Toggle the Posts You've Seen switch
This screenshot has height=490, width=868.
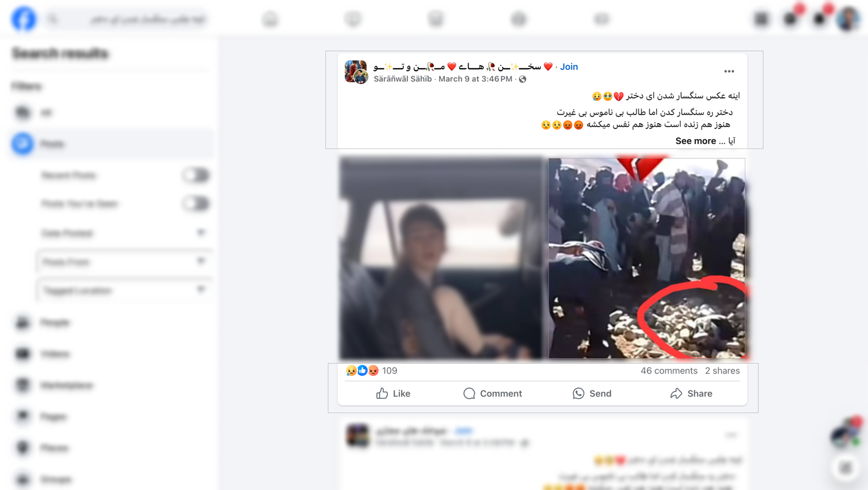pos(196,203)
